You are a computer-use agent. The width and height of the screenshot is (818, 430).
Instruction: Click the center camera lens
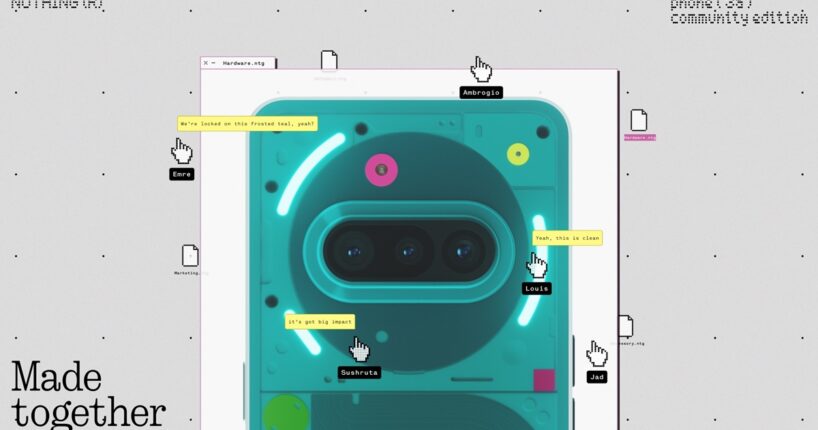tap(410, 250)
